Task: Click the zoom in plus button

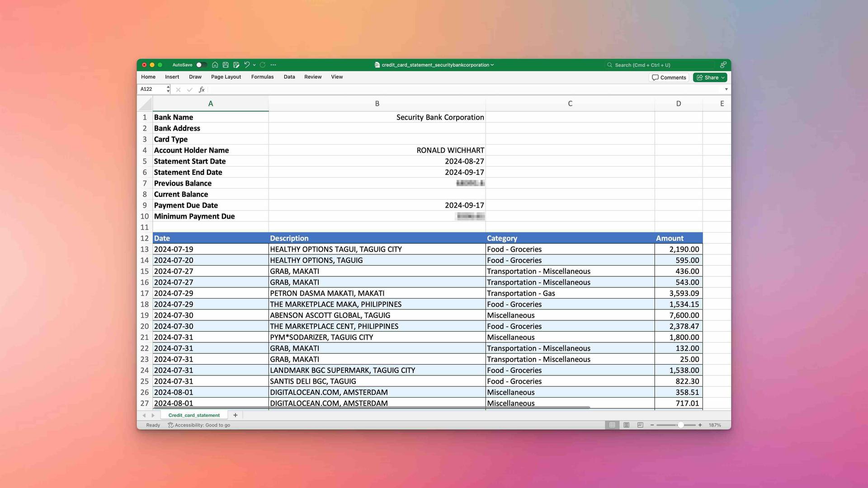Action: [700, 425]
